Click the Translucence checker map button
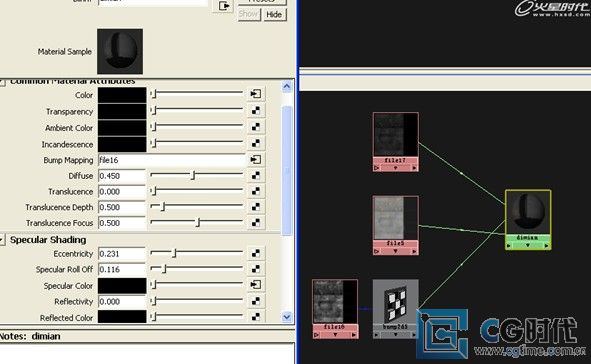 (256, 191)
